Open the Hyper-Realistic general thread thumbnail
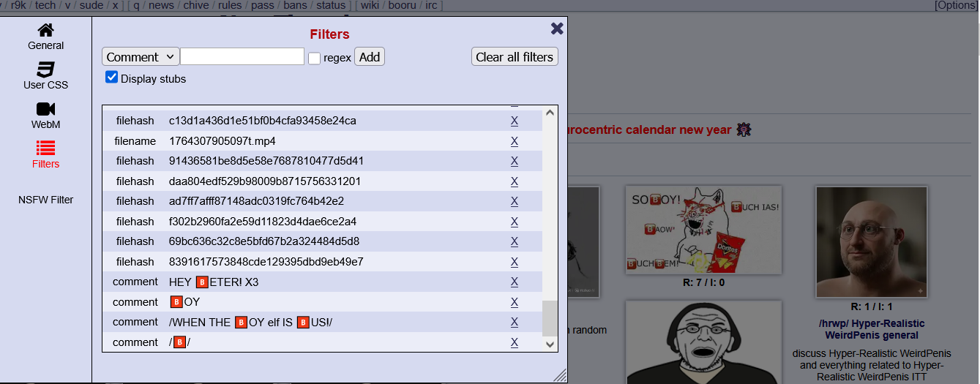Screen dimensions: 980x384 872,241
